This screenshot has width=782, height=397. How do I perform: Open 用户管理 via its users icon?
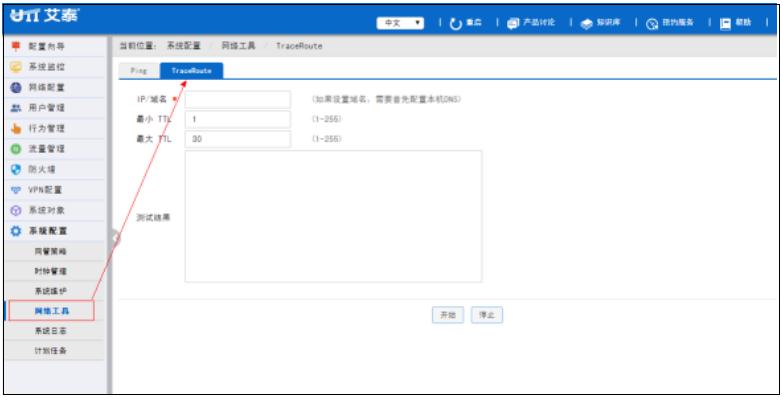coord(16,108)
